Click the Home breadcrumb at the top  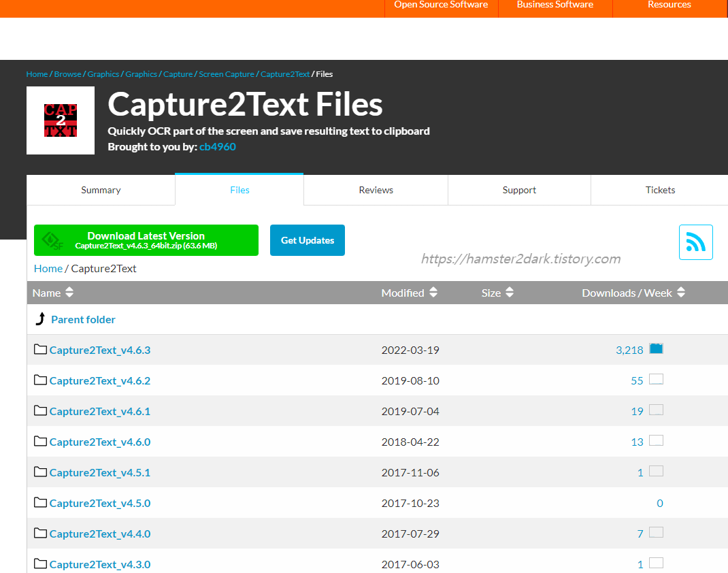point(37,74)
